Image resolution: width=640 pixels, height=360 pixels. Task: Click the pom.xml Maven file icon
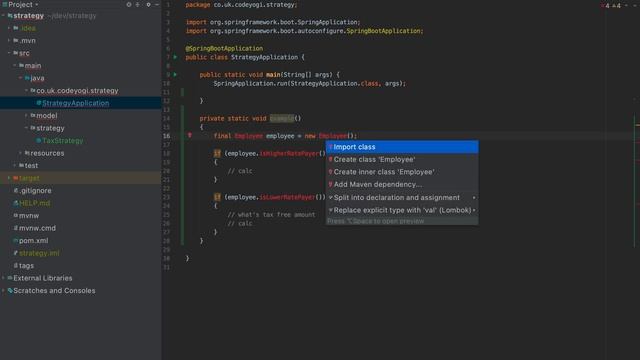[x=16, y=240]
